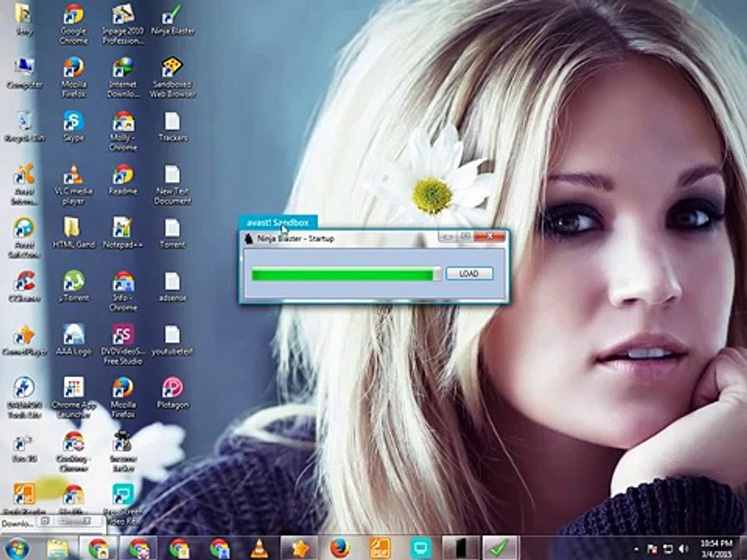Viewport: 747px width, 560px height.
Task: Open Internet Download Manager shortcut
Action: (x=123, y=78)
